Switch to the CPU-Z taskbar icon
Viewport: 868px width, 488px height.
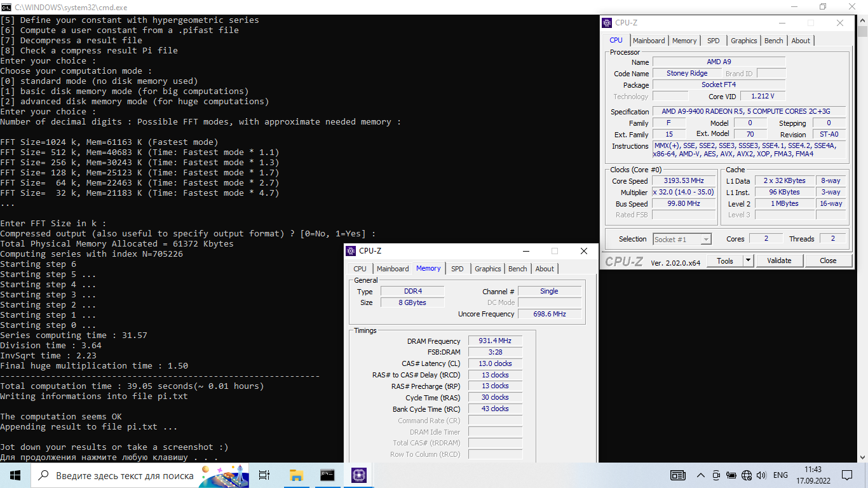pos(358,475)
